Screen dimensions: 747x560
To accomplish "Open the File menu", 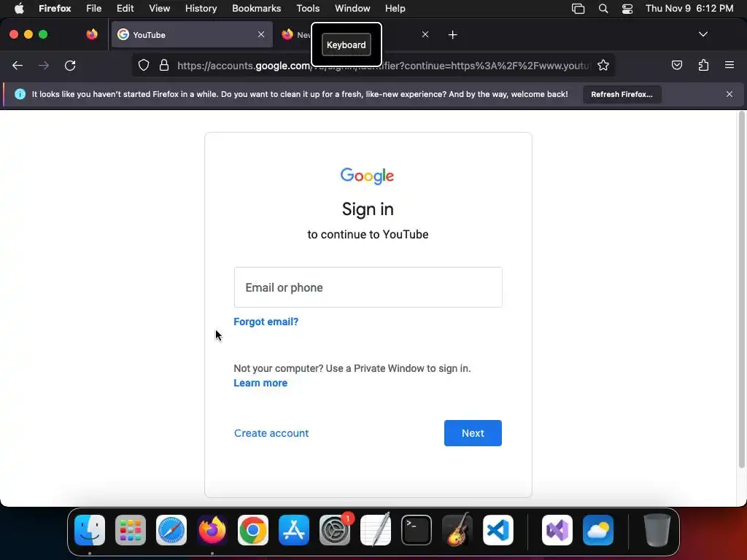I will (x=94, y=8).
